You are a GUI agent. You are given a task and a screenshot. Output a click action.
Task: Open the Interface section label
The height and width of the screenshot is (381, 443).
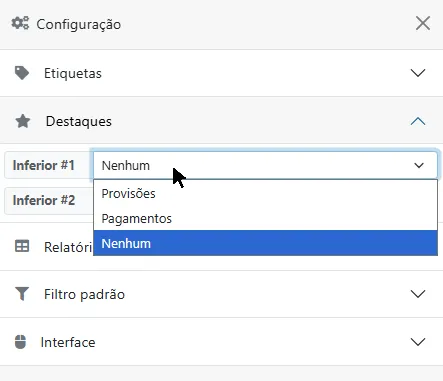click(68, 342)
